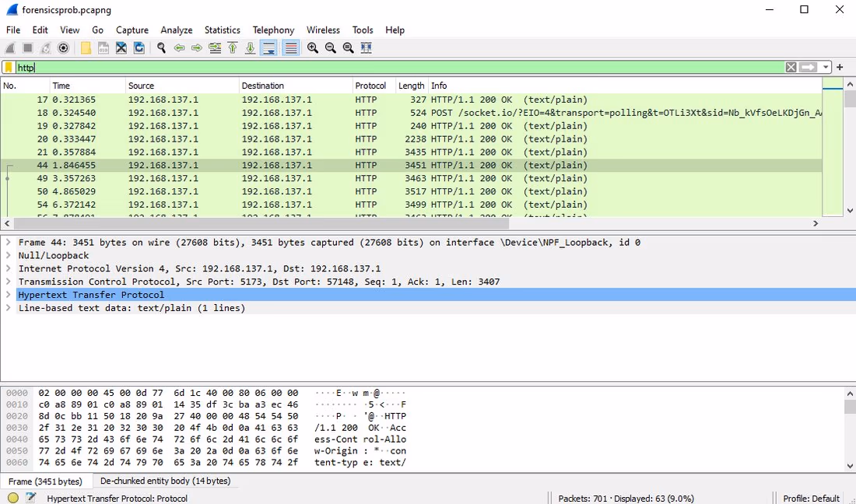Toggle packet colorizing rules

coord(291,48)
